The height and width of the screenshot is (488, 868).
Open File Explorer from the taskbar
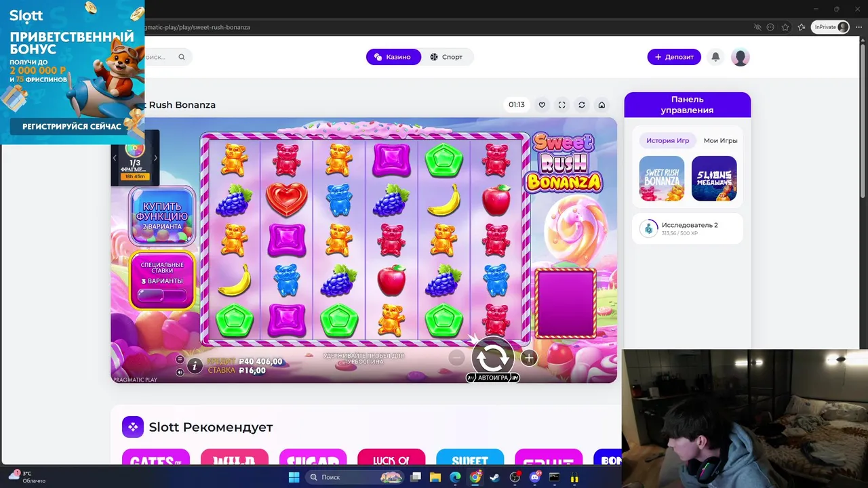click(x=435, y=477)
